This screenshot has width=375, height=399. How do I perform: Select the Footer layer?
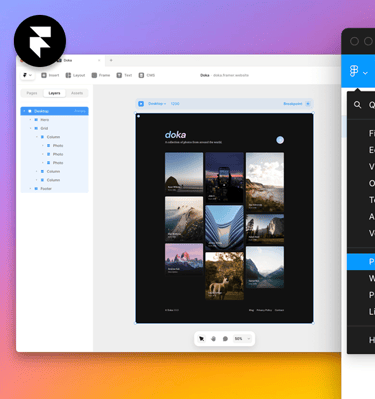(54, 189)
